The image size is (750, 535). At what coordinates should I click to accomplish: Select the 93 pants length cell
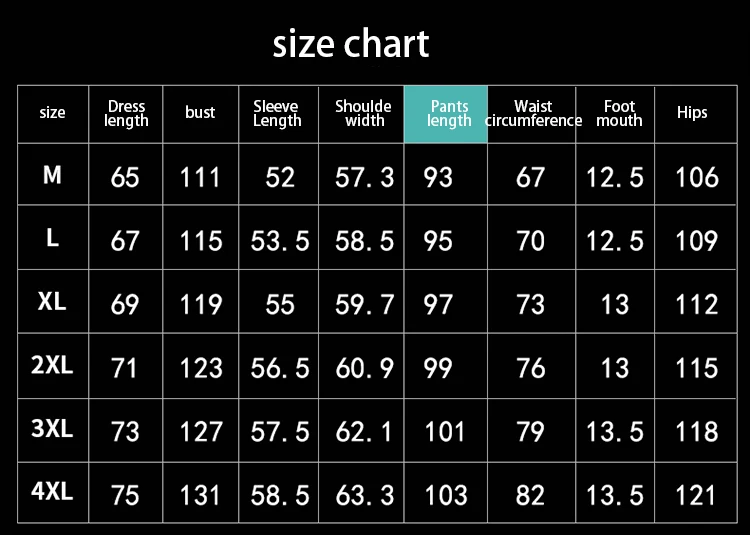click(x=438, y=178)
